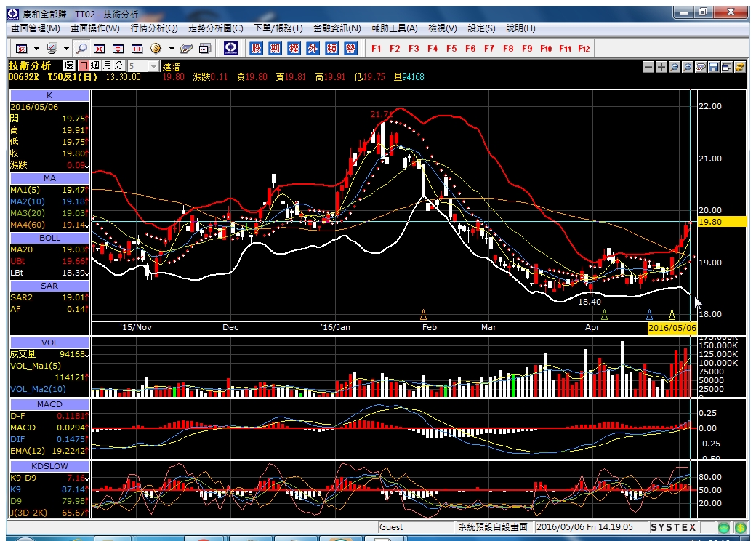This screenshot has width=756, height=541.
Task: Click the F10 shortcut button
Action: 546,48
